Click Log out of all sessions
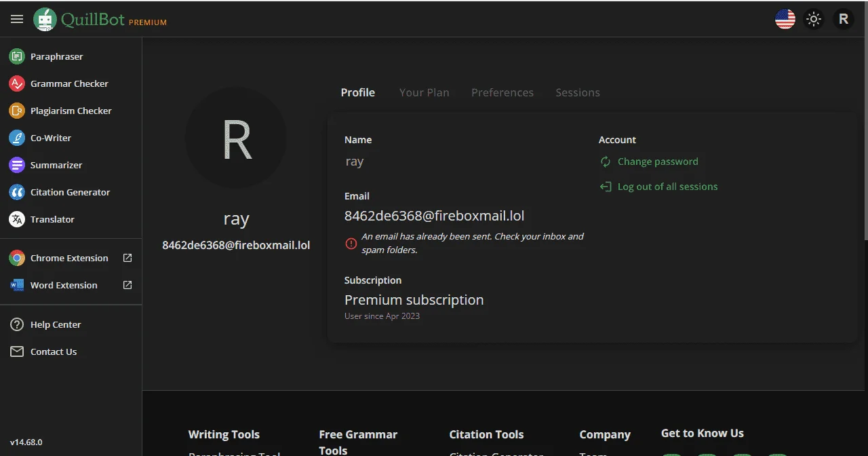868x456 pixels. click(x=667, y=187)
